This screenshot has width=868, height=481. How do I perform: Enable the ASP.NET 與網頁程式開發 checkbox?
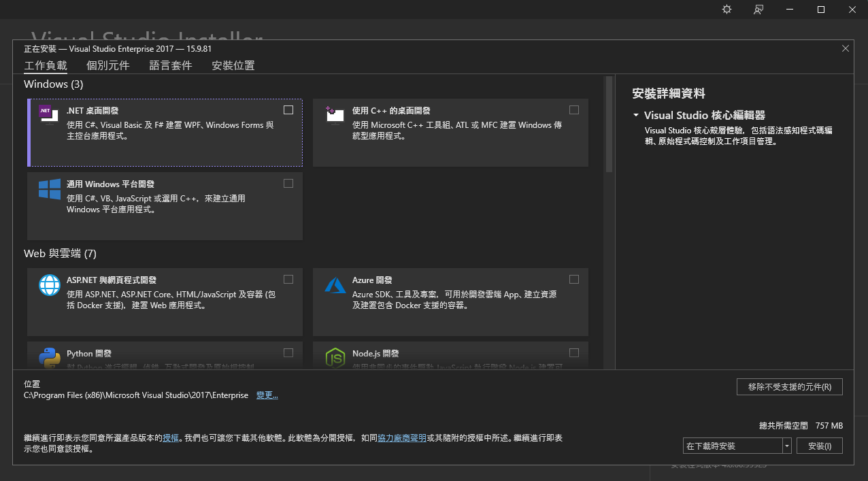(288, 279)
